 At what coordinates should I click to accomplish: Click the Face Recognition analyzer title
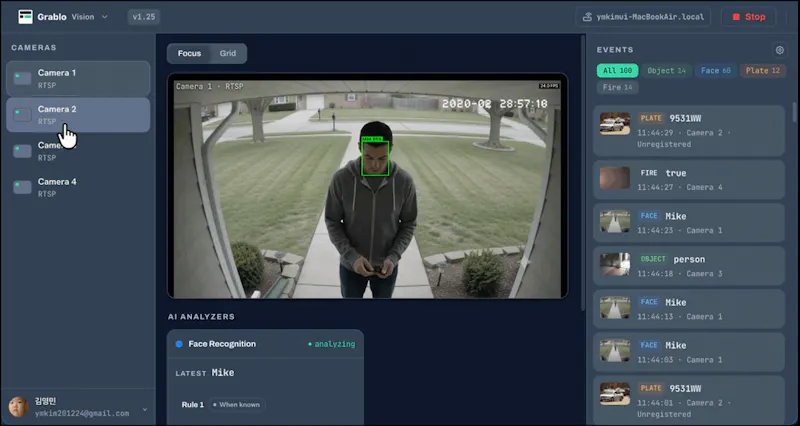click(222, 344)
